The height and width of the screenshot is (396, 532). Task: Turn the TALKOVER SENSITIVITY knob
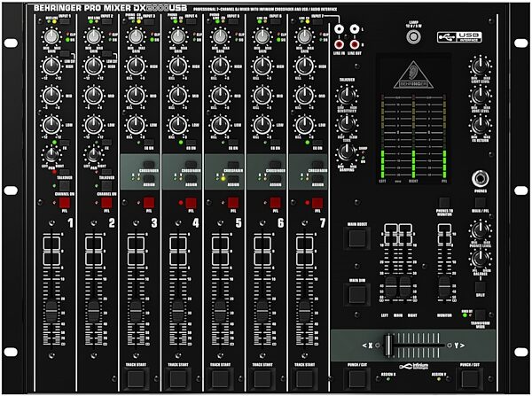tap(347, 96)
